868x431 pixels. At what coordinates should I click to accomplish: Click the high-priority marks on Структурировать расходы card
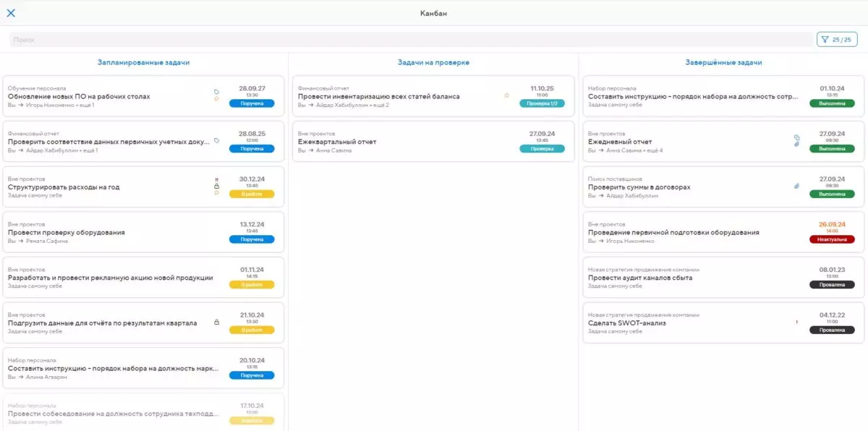216,179
